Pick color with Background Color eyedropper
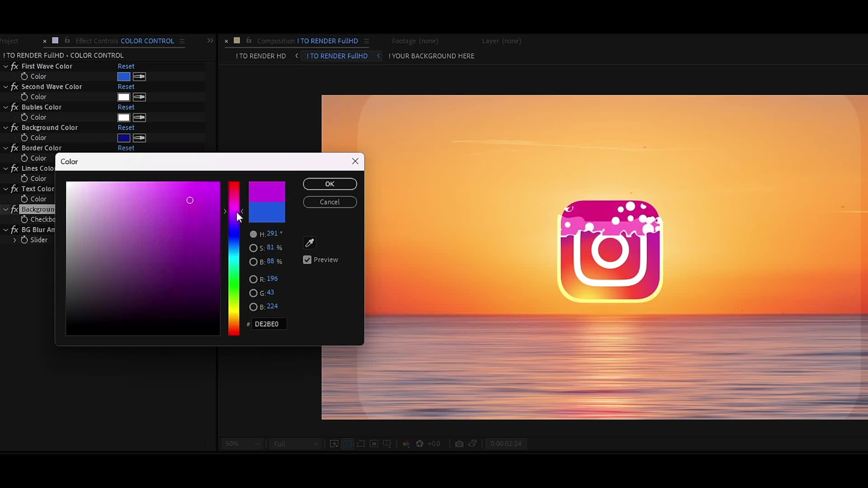The width and height of the screenshot is (868, 488). pyautogui.click(x=139, y=138)
